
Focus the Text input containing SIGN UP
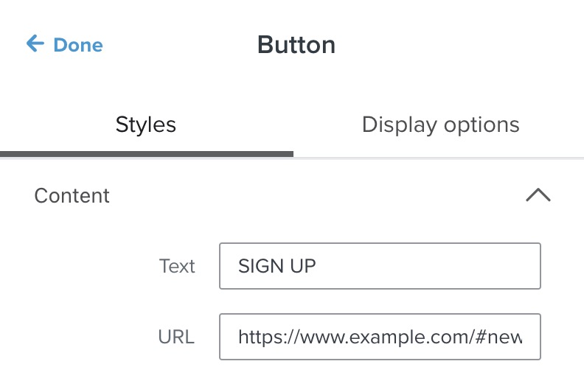(x=380, y=266)
